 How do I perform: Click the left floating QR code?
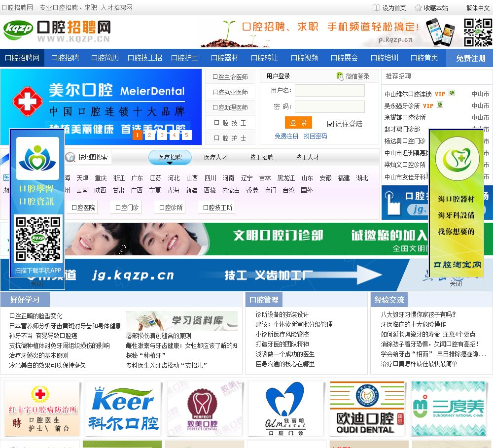[x=38, y=239]
